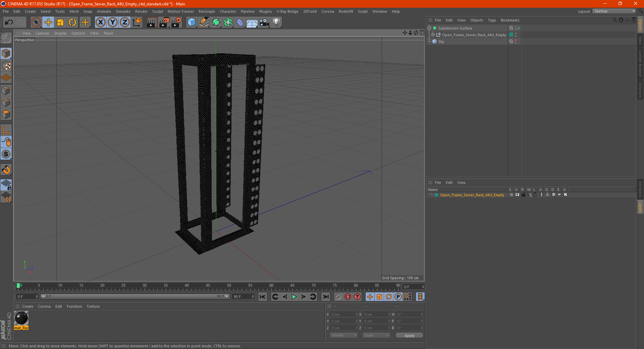Click the Coordinate System icon
The width and height of the screenshot is (644, 349).
137,22
